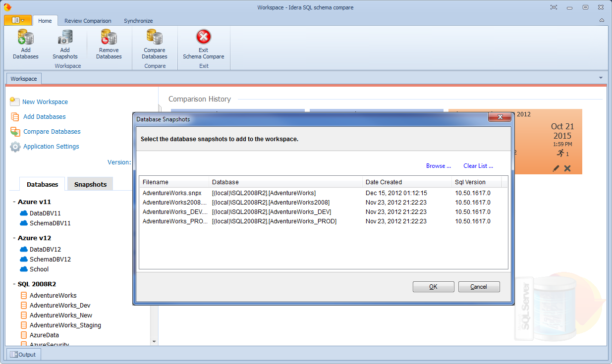Open the Output panel button

[23, 354]
